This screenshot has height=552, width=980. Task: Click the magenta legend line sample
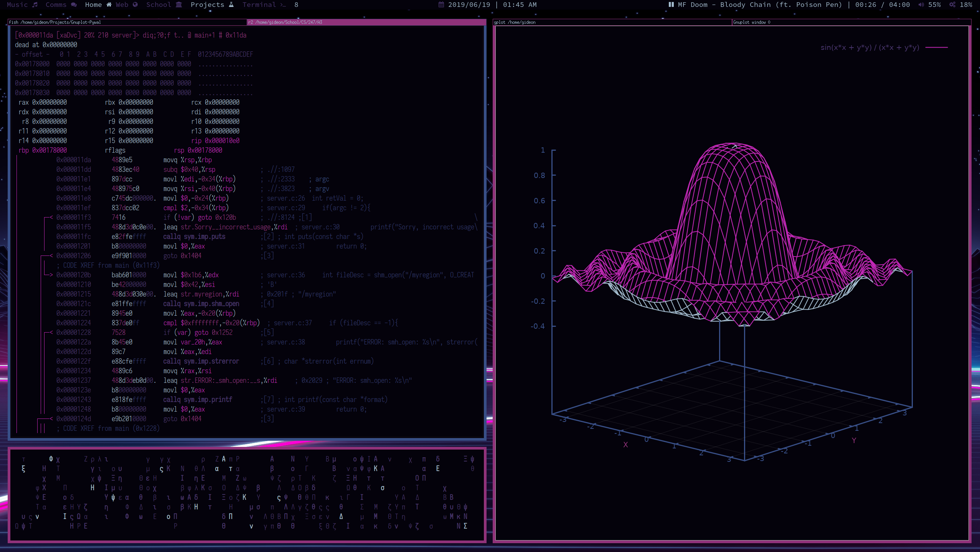tap(937, 48)
